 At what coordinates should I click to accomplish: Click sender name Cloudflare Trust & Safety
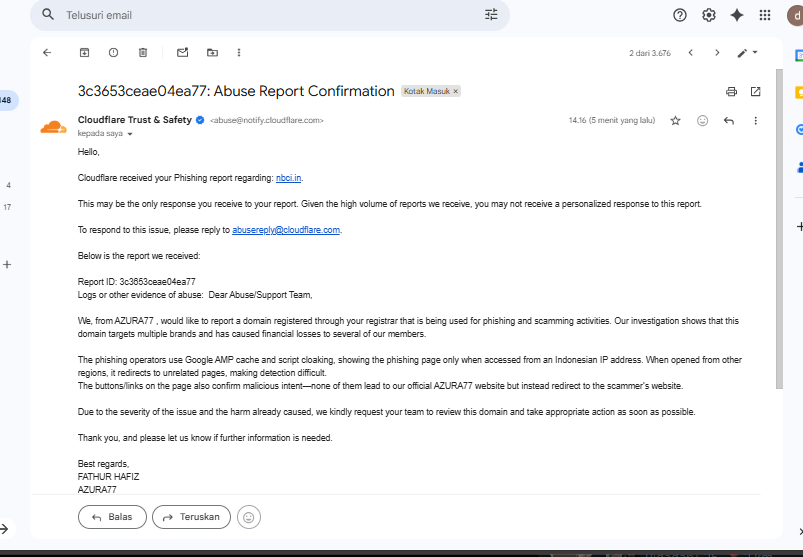pyautogui.click(x=135, y=120)
